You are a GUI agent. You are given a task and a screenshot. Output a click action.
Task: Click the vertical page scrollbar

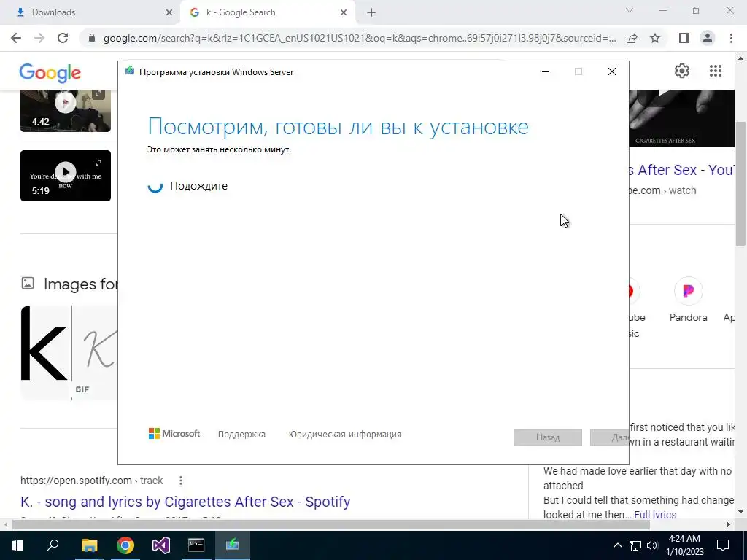click(741, 183)
